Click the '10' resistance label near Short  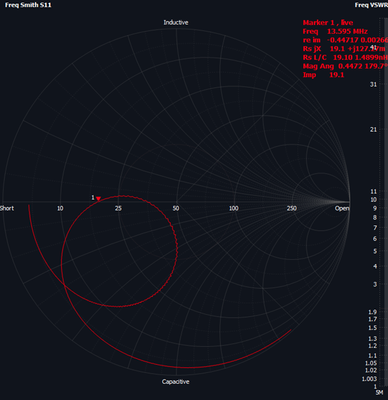point(60,208)
